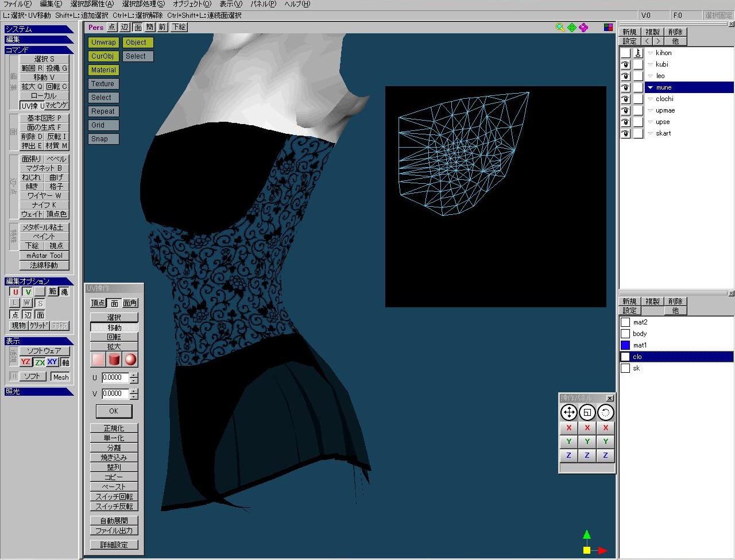735x560 pixels.
Task: Click the magenta rotate view icon
Action: point(583,28)
